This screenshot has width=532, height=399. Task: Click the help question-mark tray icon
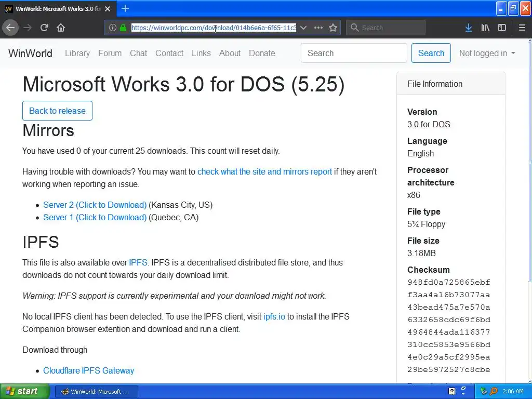click(451, 391)
